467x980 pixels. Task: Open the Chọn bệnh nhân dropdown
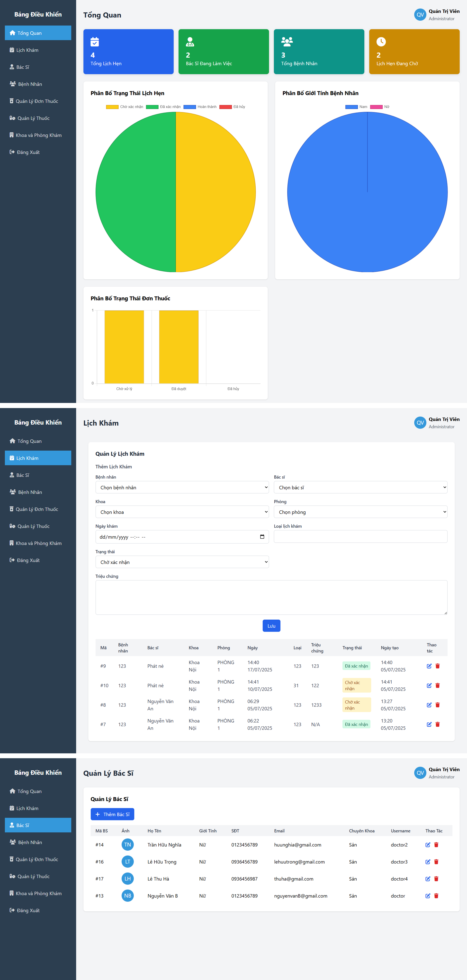pyautogui.click(x=182, y=487)
